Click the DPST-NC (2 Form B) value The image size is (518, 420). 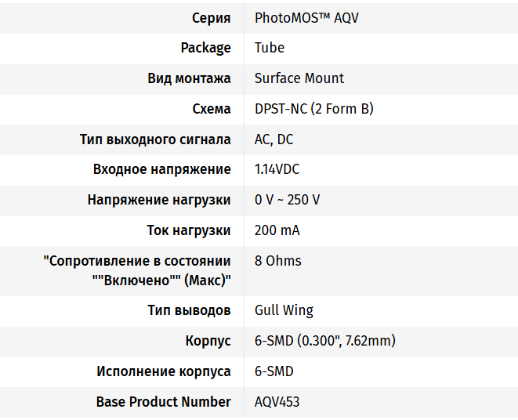click(313, 109)
